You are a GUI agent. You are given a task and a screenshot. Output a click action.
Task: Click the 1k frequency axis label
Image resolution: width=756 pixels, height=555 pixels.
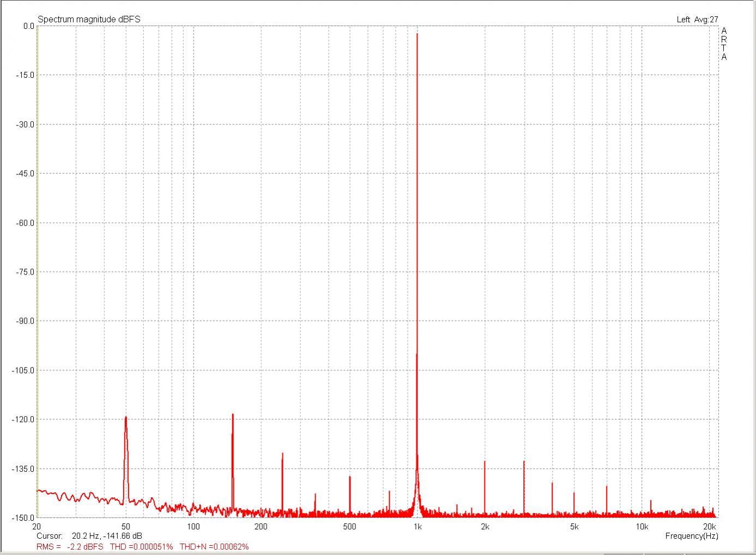coord(418,527)
